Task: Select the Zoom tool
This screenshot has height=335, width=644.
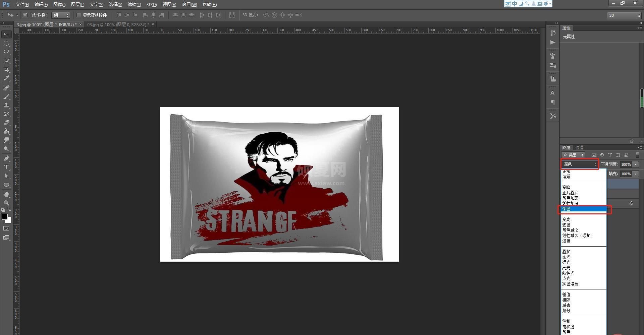Action: (x=6, y=203)
